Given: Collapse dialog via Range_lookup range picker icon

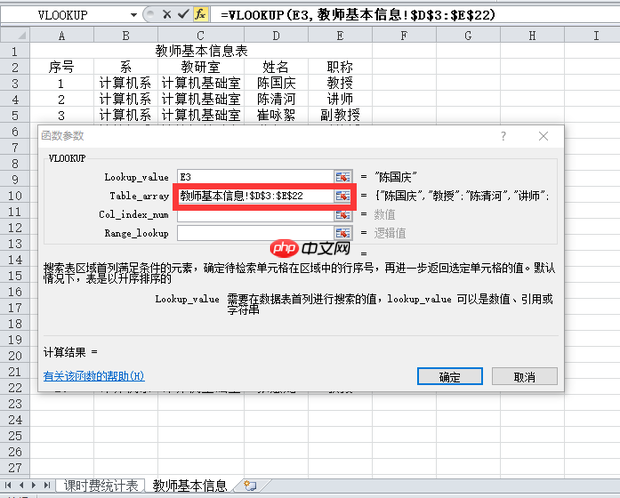Looking at the screenshot, I should [342, 233].
